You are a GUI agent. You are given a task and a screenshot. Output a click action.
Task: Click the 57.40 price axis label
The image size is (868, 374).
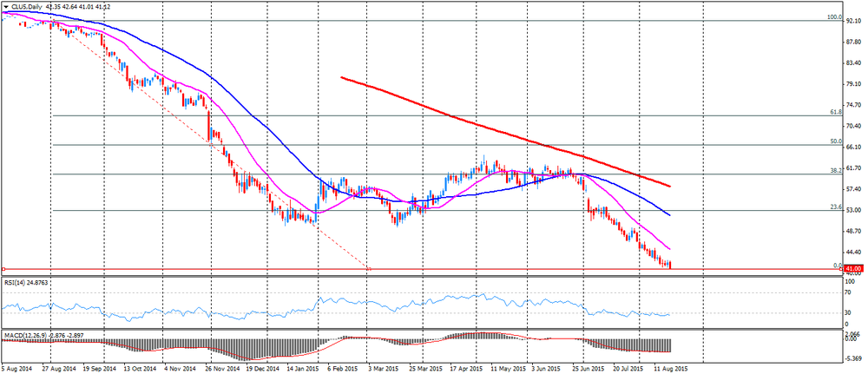click(x=852, y=189)
